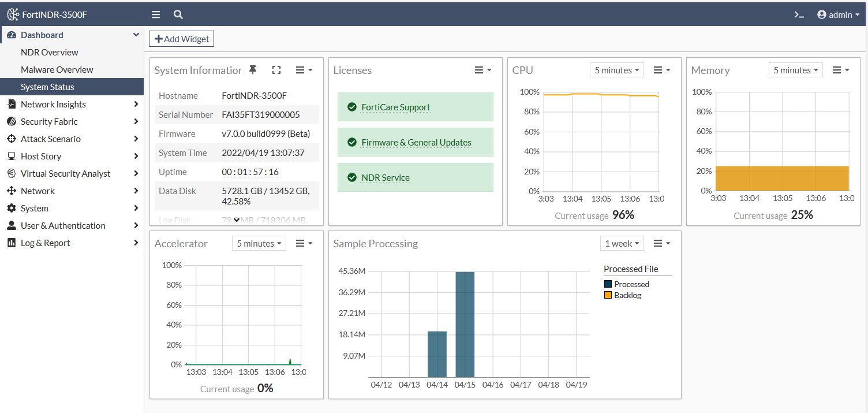Click the Host Story monitor icon
Screen dimensions: 868x413
click(x=12, y=157)
